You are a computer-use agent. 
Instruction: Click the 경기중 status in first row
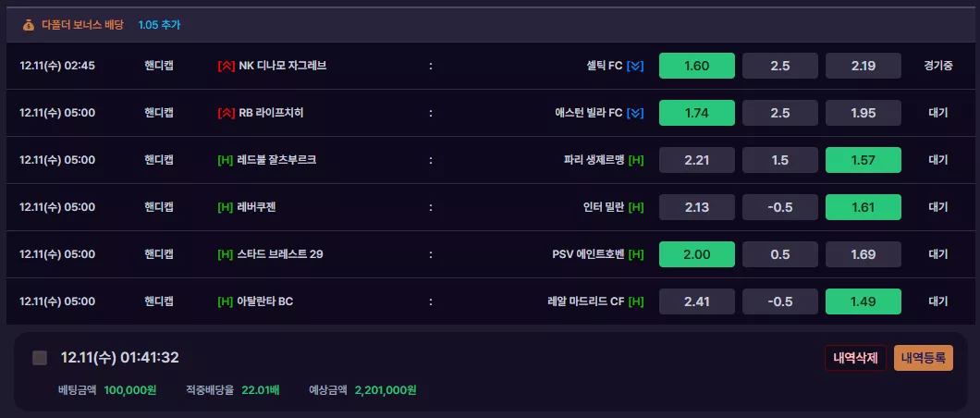(938, 66)
